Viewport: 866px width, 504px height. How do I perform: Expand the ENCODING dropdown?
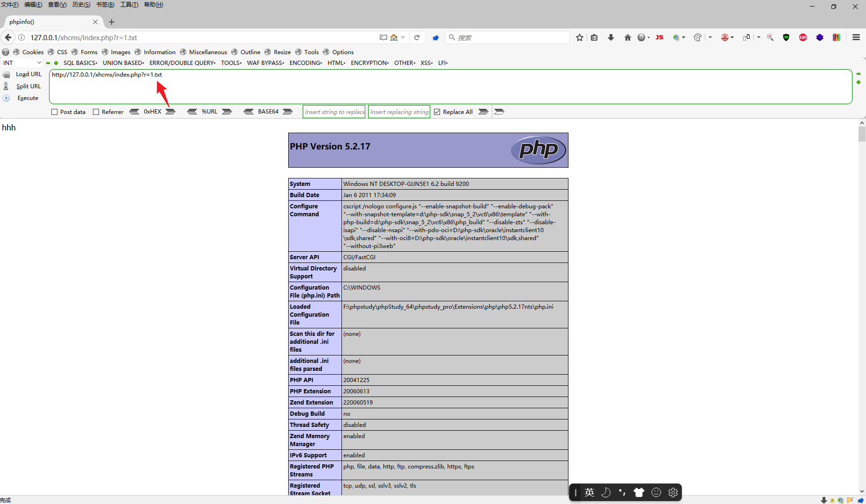(x=305, y=63)
